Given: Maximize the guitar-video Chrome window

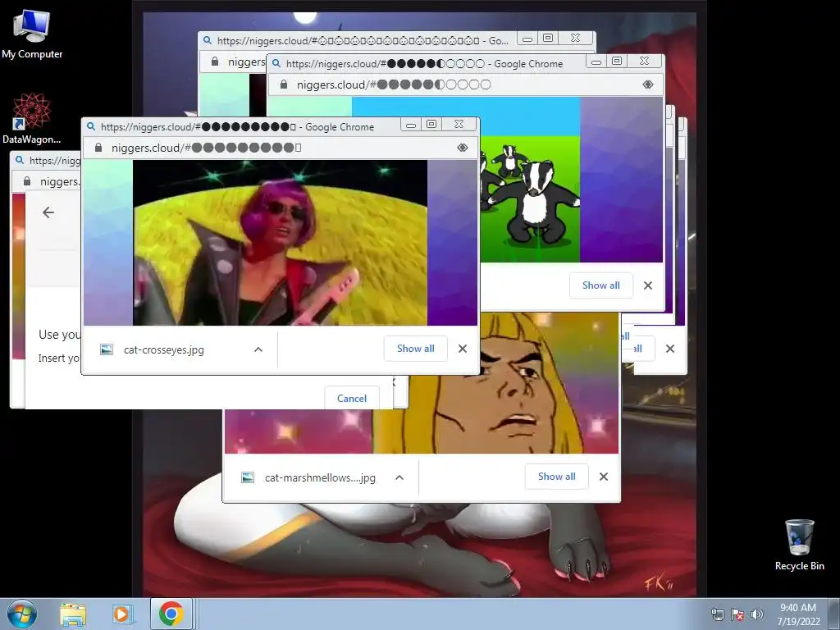Looking at the screenshot, I should pyautogui.click(x=431, y=125).
